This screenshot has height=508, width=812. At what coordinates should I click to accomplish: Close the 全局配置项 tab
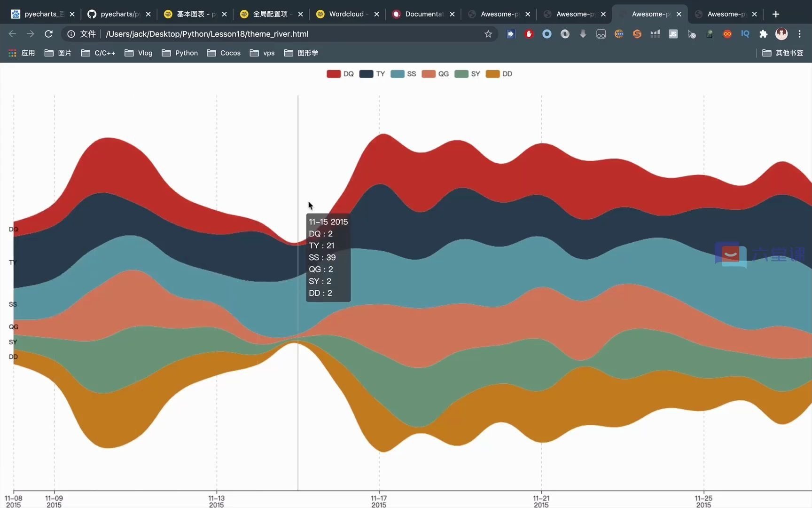[x=300, y=14]
